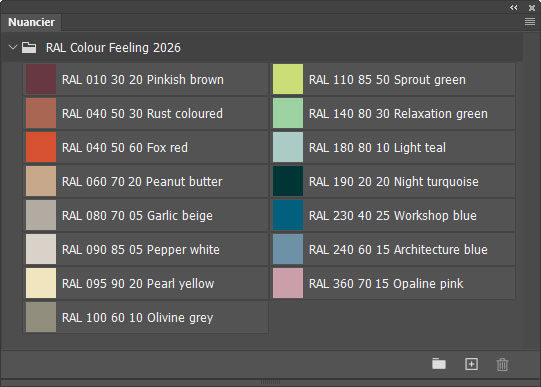541x387 pixels.
Task: Pick the Fox red color swatch
Action: [x=41, y=147]
